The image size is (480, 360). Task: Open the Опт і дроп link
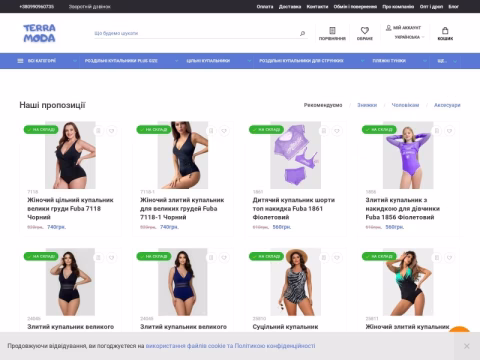click(431, 6)
